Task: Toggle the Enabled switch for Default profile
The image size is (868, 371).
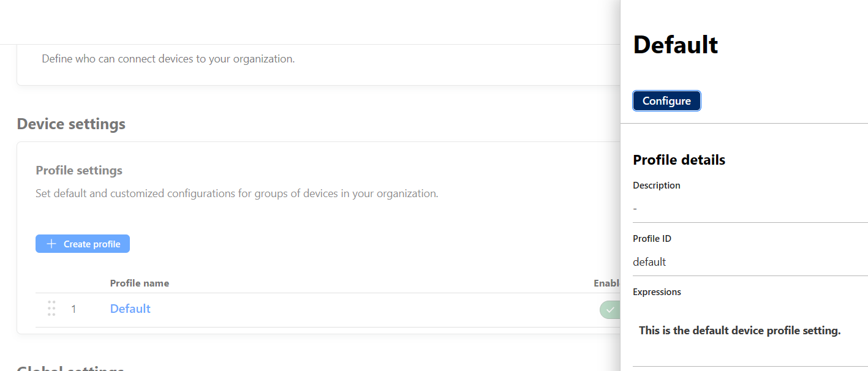Action: pyautogui.click(x=610, y=310)
